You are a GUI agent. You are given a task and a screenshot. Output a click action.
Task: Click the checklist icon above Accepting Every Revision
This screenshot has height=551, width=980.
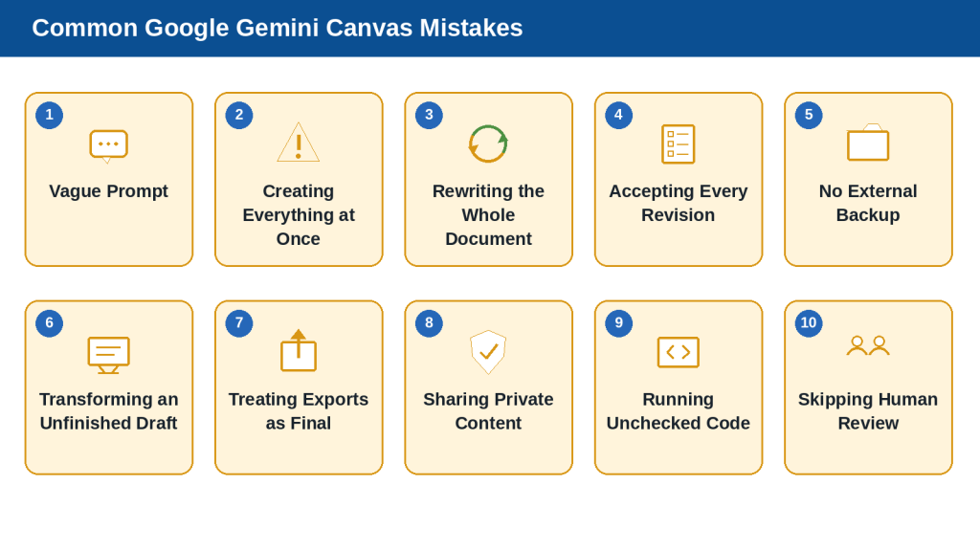pyautogui.click(x=679, y=143)
